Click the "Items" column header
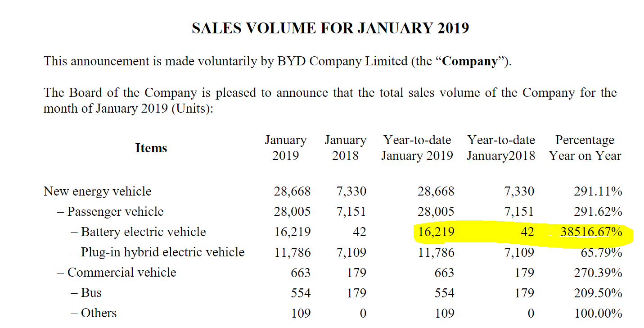This screenshot has height=328, width=644. click(x=151, y=148)
